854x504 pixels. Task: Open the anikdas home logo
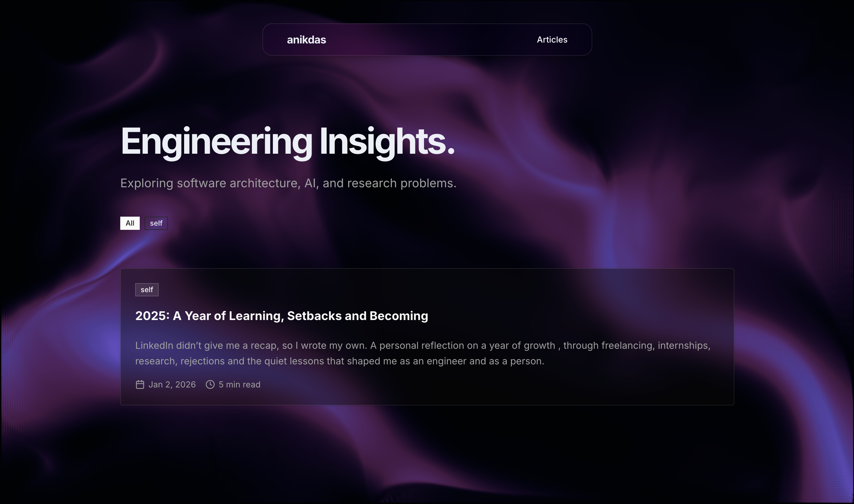click(x=306, y=40)
